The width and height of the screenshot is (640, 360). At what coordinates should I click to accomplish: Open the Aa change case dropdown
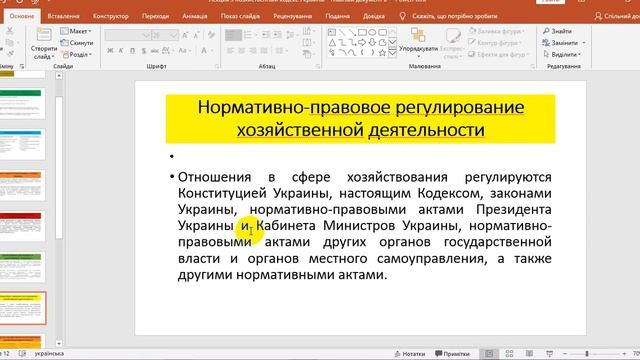click(x=184, y=51)
